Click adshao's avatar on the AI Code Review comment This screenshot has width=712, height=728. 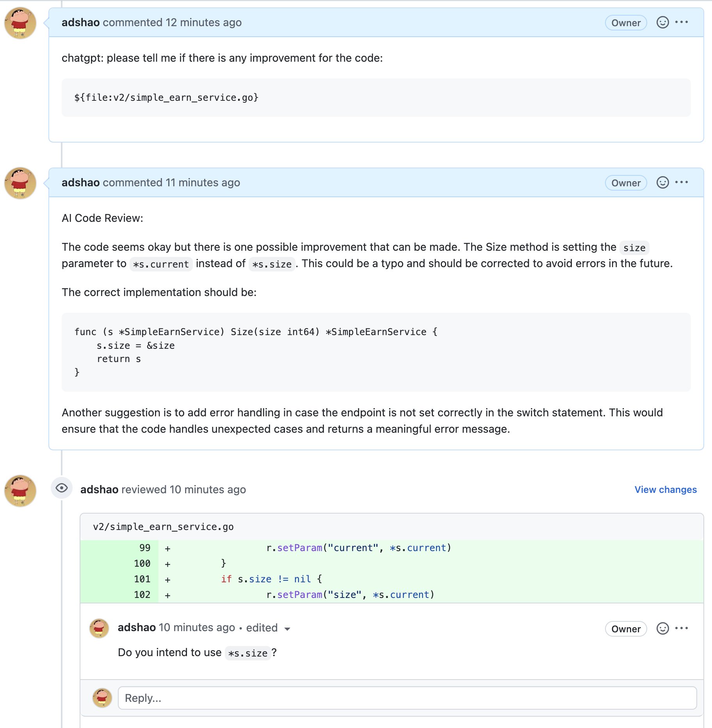(x=20, y=183)
